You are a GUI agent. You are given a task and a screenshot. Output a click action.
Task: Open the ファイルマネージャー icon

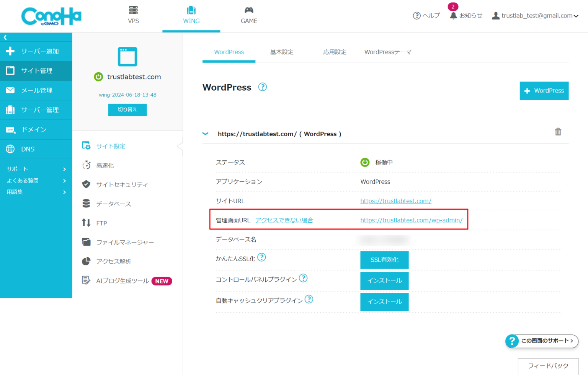coord(86,242)
